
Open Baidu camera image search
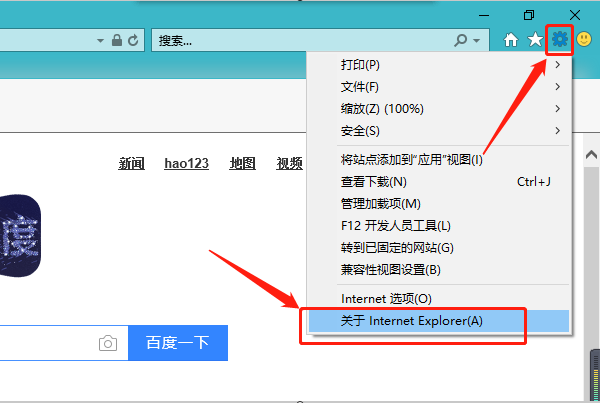pos(108,343)
